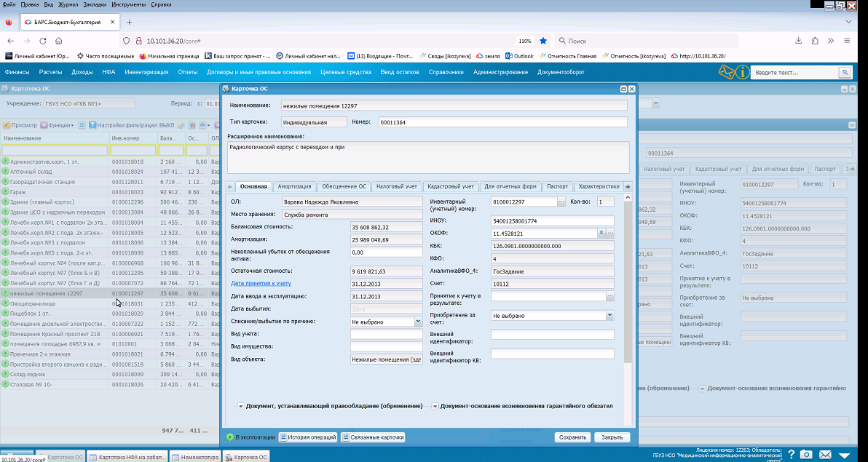Open browse dots beside inventory number

coord(561,202)
